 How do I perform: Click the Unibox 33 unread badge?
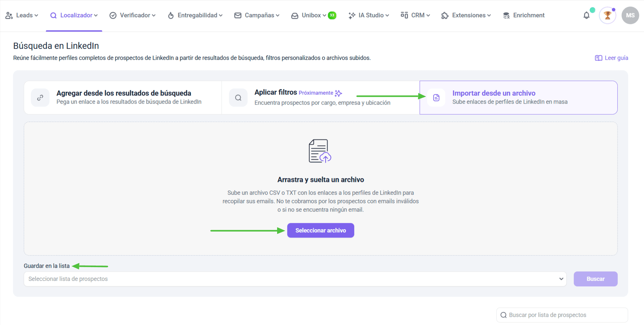coord(332,15)
